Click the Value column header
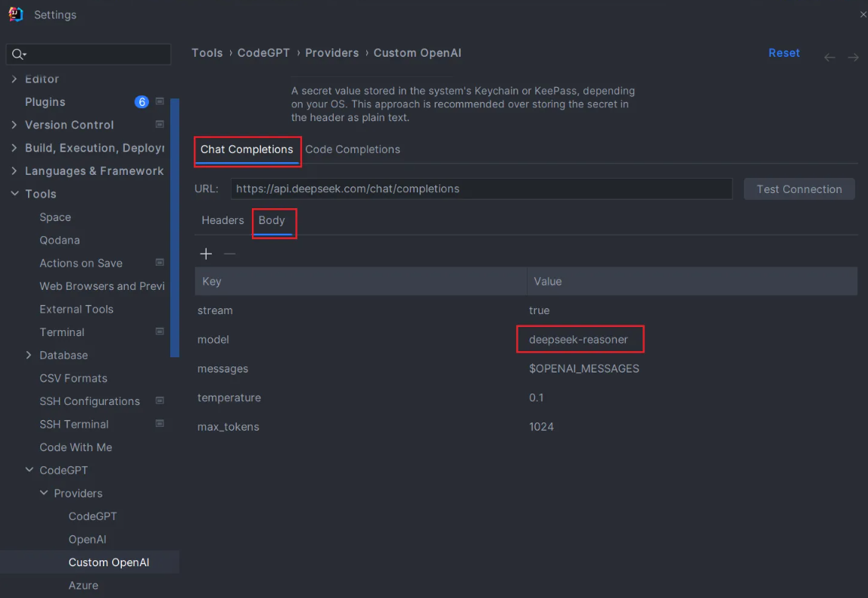868x598 pixels. [x=692, y=282]
